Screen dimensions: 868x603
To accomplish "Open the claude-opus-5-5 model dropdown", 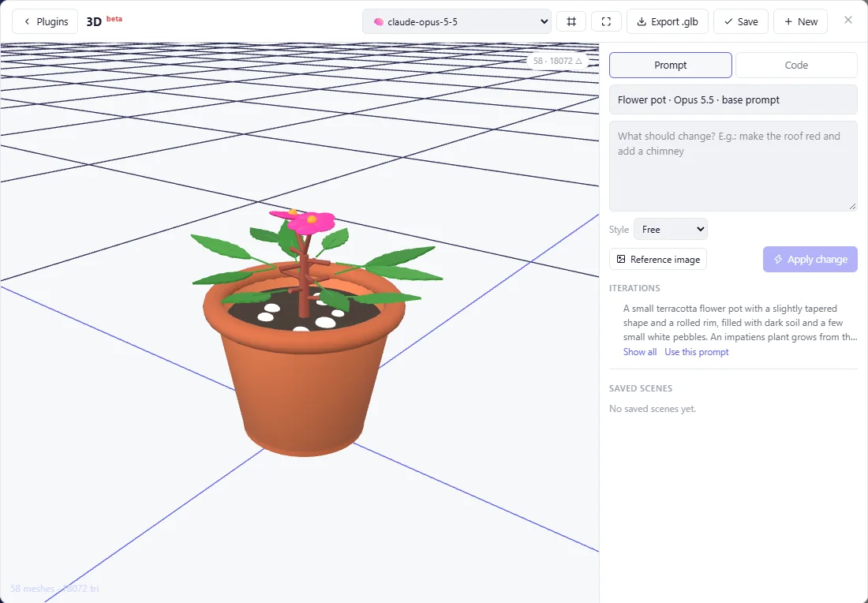I will (x=457, y=21).
